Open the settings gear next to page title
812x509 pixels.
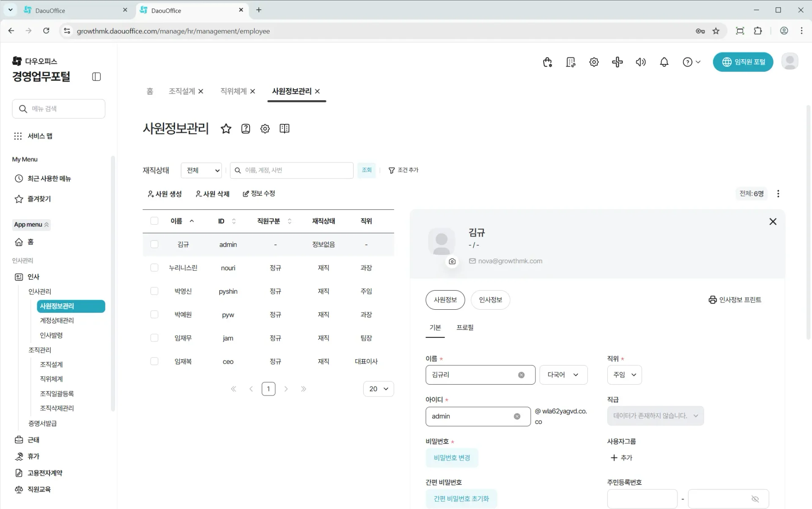(x=265, y=129)
